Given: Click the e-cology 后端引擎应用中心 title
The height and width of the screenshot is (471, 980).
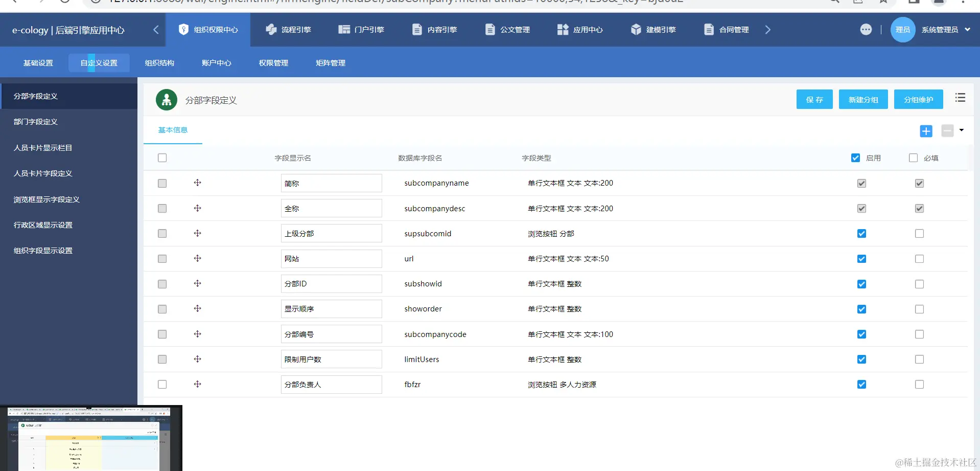Looking at the screenshot, I should tap(68, 30).
